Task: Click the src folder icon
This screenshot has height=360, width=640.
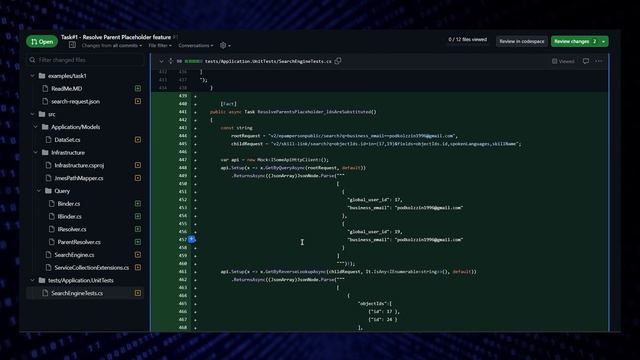Action: [42, 114]
